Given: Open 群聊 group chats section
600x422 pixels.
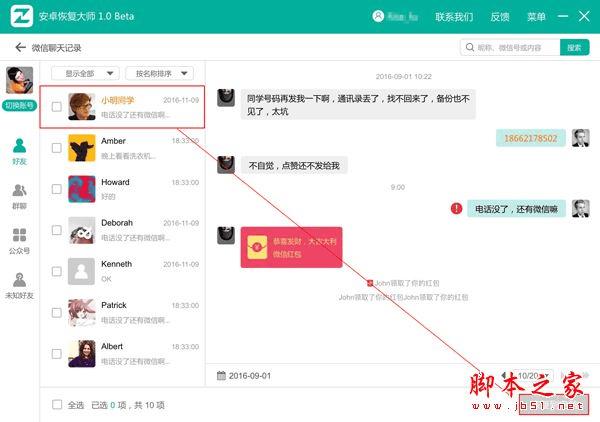Looking at the screenshot, I should 19,196.
